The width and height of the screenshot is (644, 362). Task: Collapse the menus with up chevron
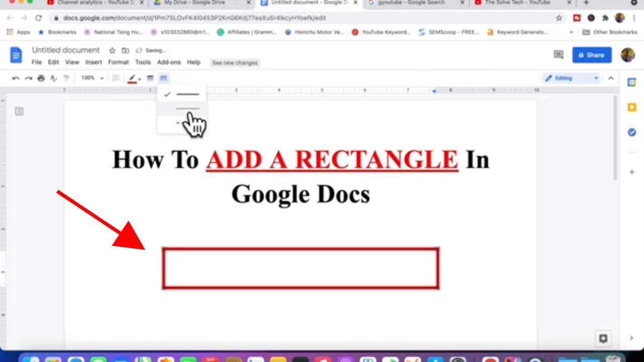(611, 78)
